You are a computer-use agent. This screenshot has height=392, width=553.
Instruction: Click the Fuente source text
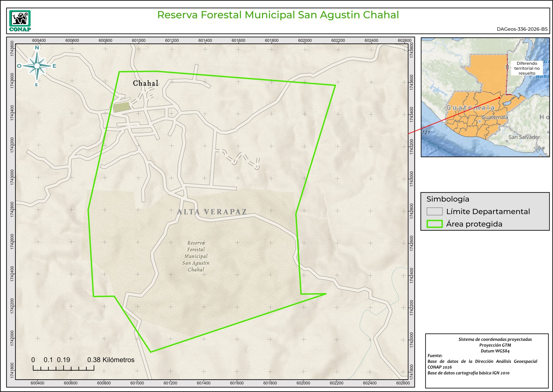(x=435, y=356)
